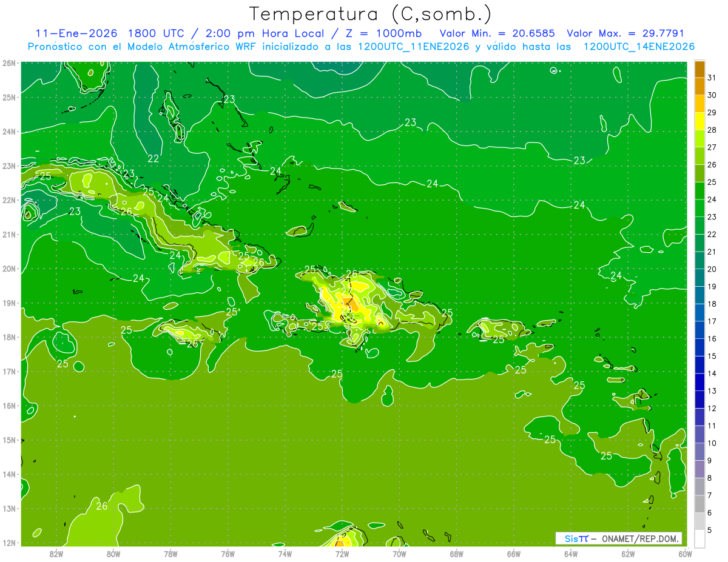Screen dimensions: 728x562
Task: Click the colorbar label "21"
Action: 712,252
